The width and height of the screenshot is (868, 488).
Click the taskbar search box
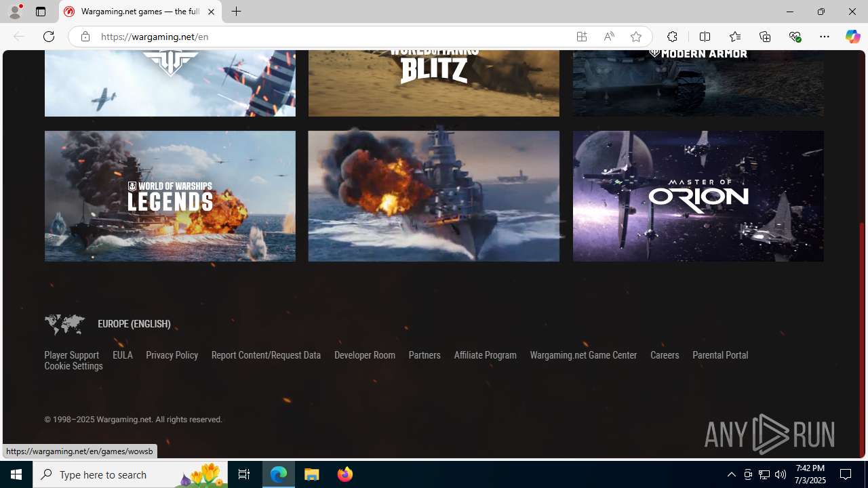(130, 474)
